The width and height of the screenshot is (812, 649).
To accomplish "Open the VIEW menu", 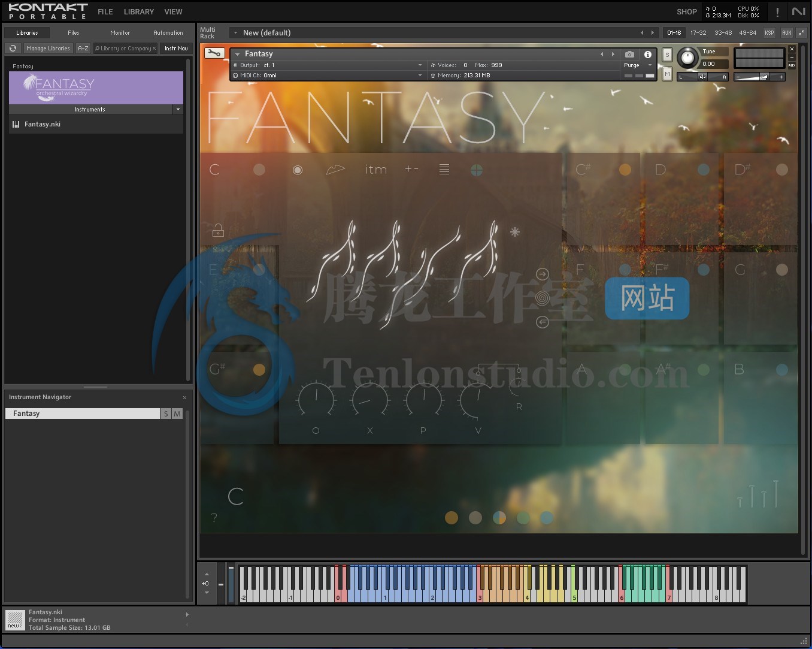I will (x=173, y=11).
